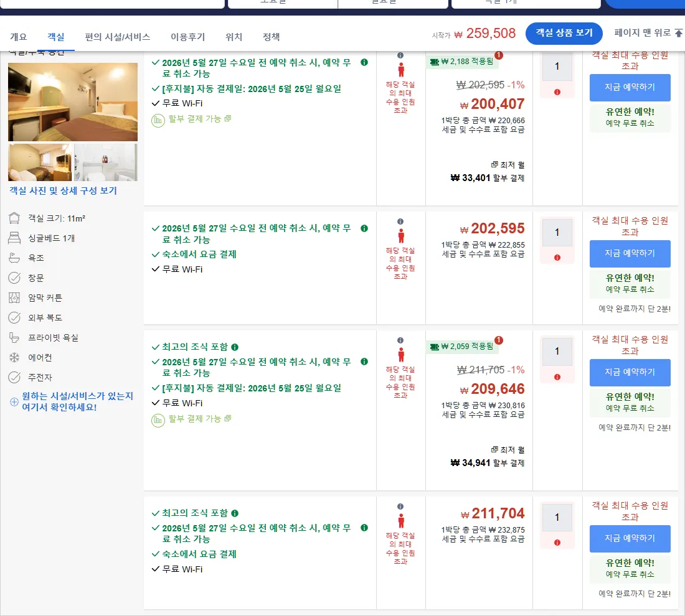Image resolution: width=685 pixels, height=616 pixels.
Task: Click 객실 사진 및 상세 구성 보기 link
Action: [64, 191]
